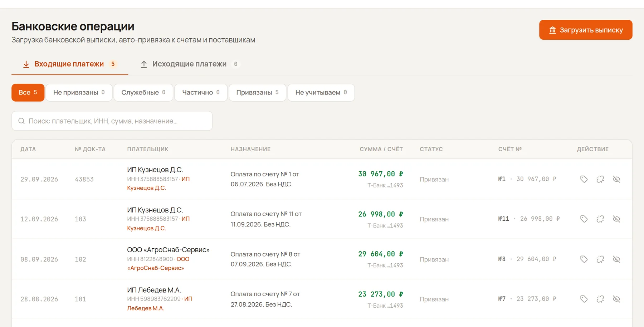
Task: Hide payment 43853 with crossed-eye icon
Action: (616, 179)
